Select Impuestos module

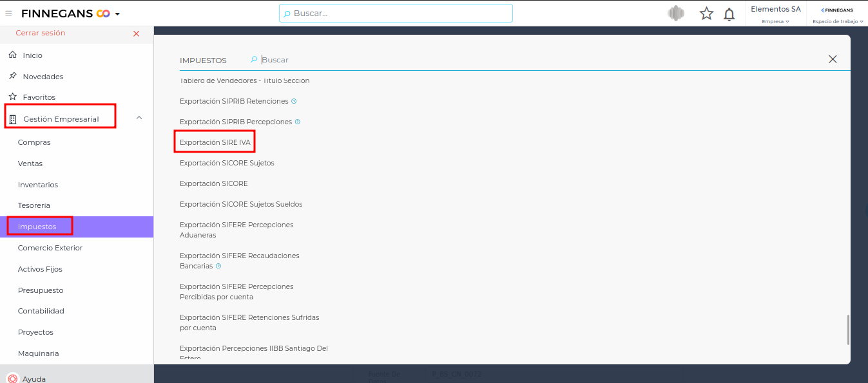click(77, 227)
